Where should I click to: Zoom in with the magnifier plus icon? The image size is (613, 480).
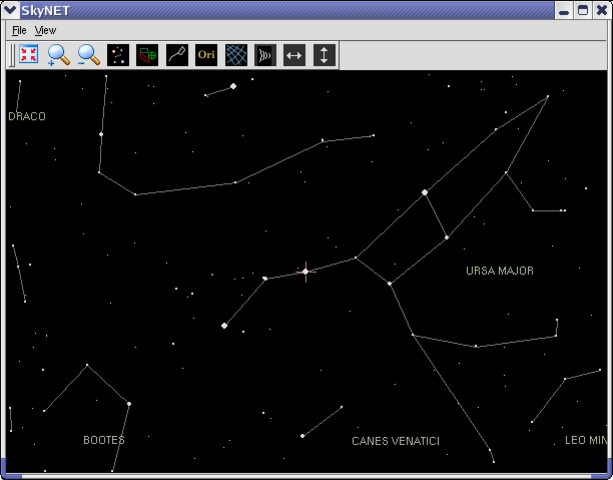[x=59, y=55]
